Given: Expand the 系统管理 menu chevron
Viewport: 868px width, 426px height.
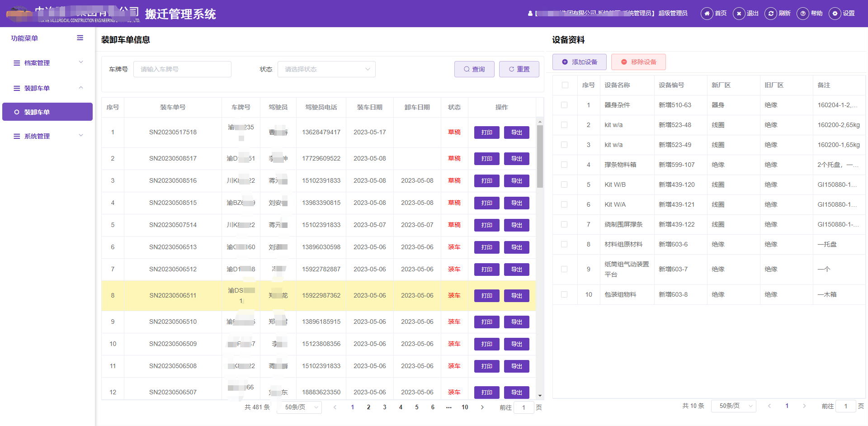Looking at the screenshot, I should coord(81,135).
